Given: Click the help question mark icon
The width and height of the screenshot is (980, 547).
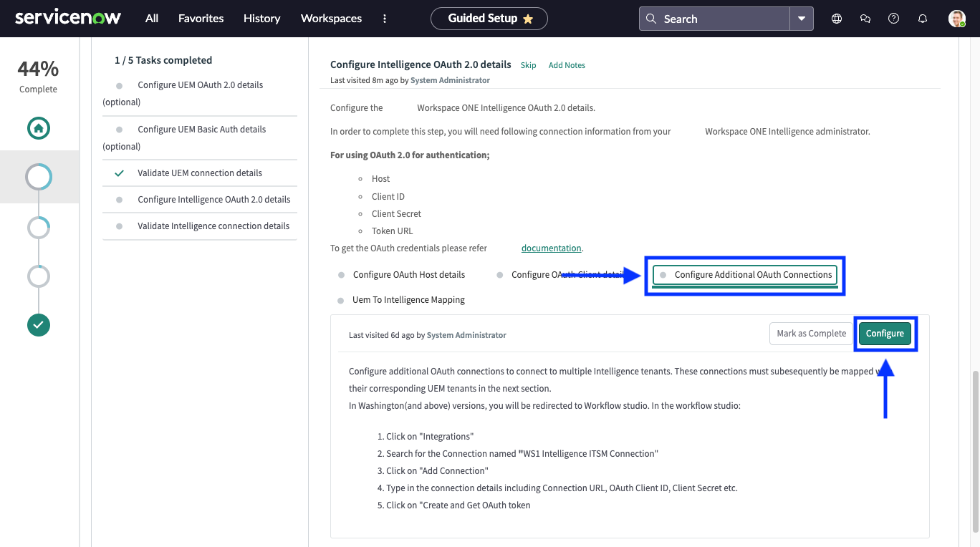Looking at the screenshot, I should (893, 18).
